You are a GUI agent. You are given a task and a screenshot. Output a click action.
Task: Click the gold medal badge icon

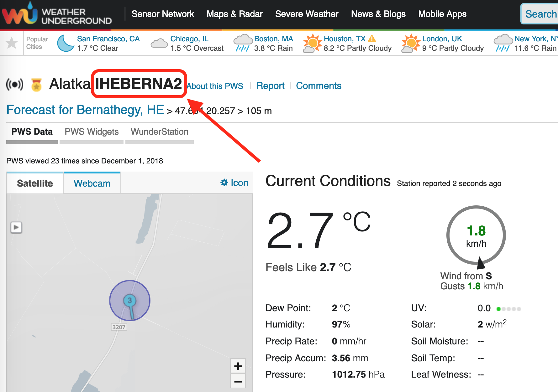click(x=36, y=85)
